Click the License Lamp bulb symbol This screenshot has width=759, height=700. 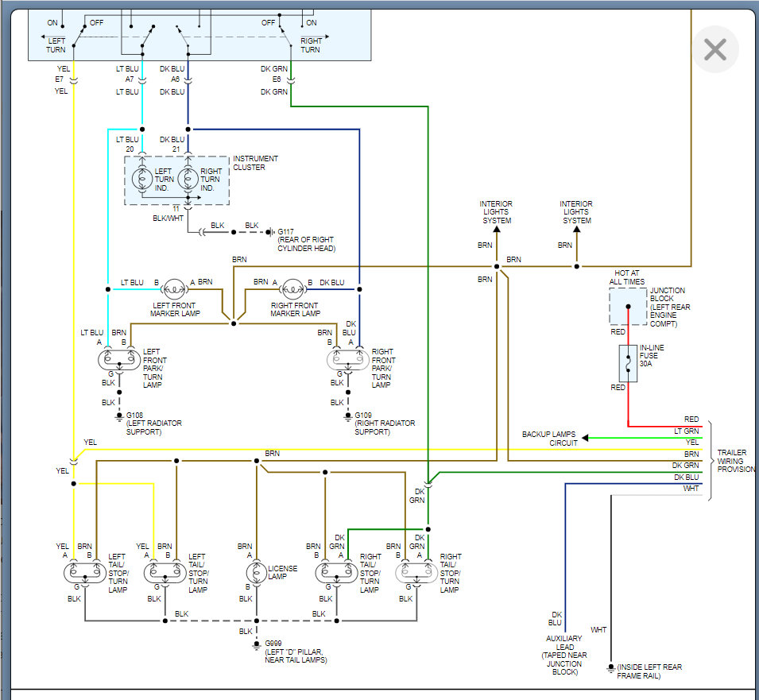258,572
